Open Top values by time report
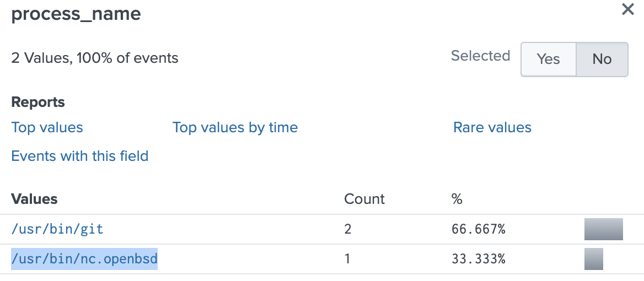 coord(235,128)
